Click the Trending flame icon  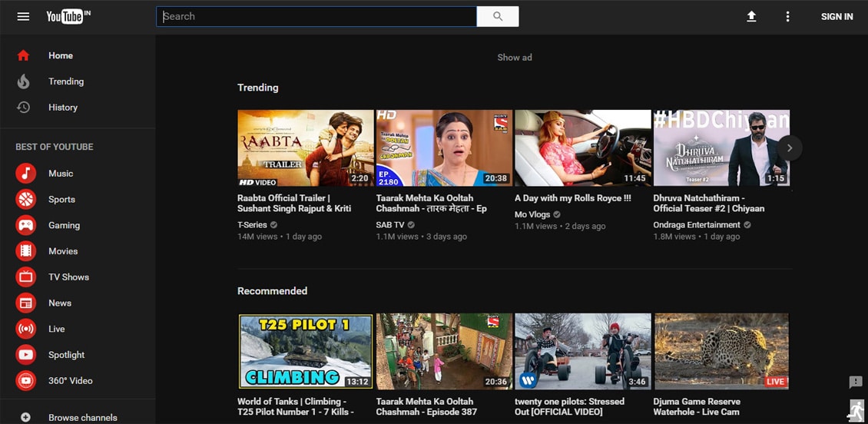point(23,81)
